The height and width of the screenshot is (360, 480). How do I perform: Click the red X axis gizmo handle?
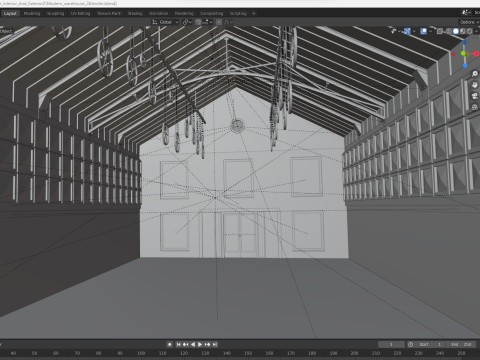[476, 54]
